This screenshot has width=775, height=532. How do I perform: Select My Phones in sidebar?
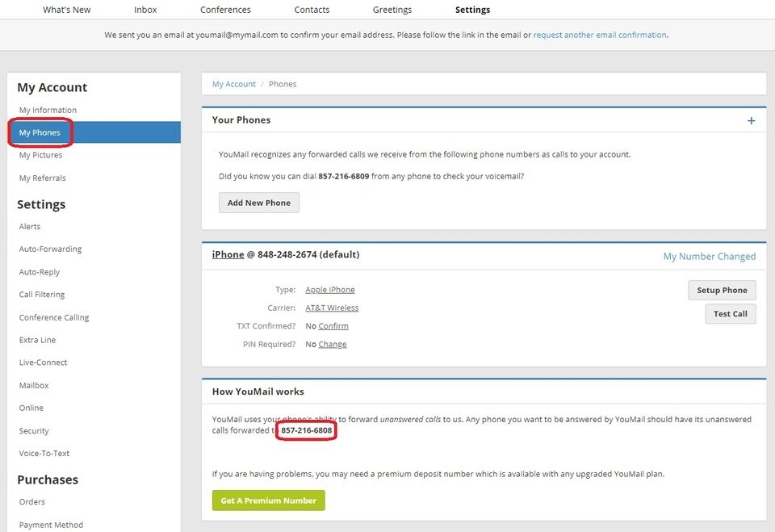point(94,132)
